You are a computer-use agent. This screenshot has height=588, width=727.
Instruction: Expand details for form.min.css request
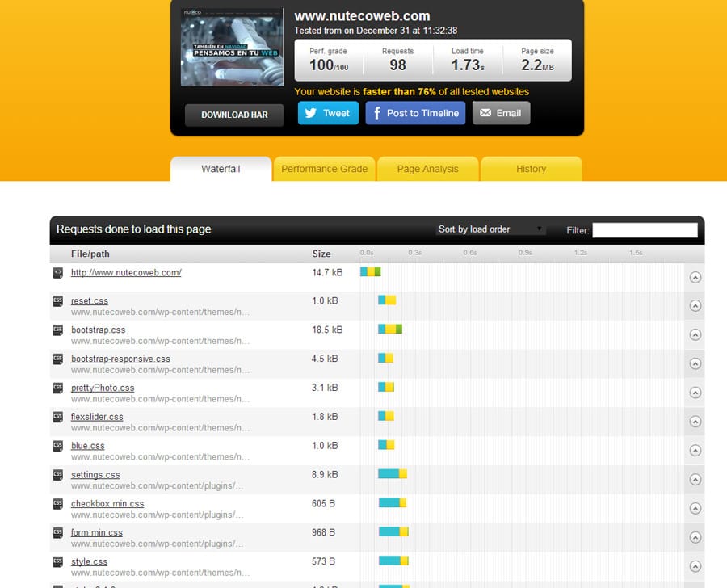(x=695, y=537)
